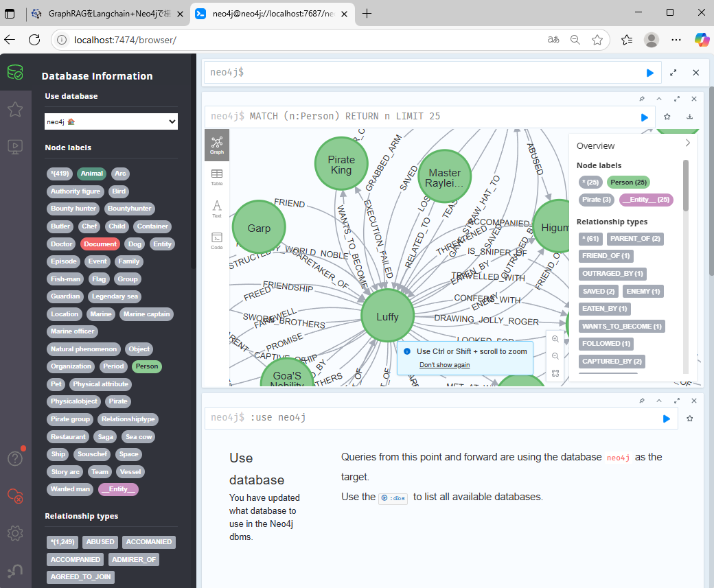Collapse the Overview panel with chevron
The width and height of the screenshot is (714, 588).
(688, 143)
